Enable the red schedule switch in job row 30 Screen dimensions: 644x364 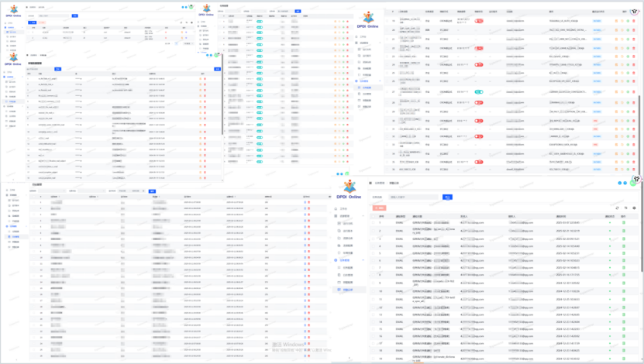(x=478, y=121)
